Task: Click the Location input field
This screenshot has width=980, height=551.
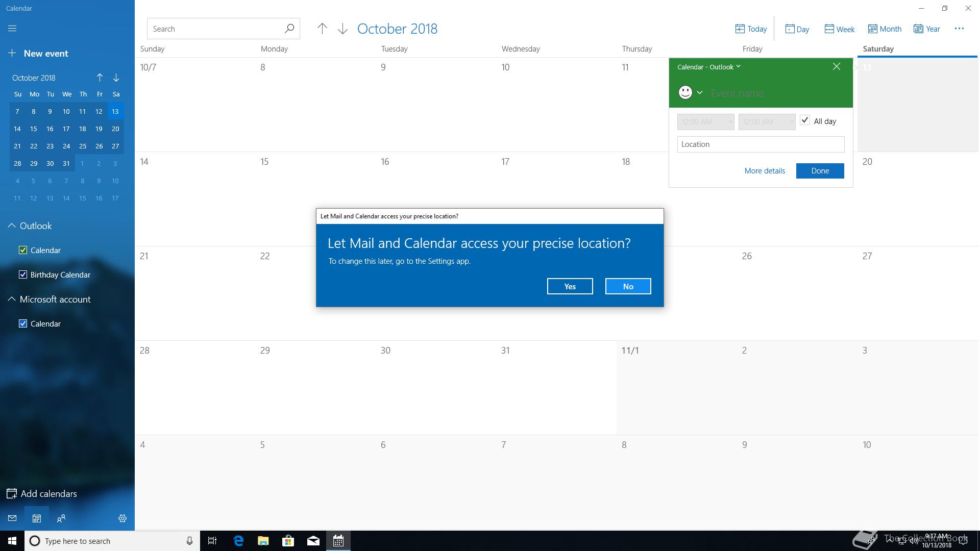Action: coord(761,144)
